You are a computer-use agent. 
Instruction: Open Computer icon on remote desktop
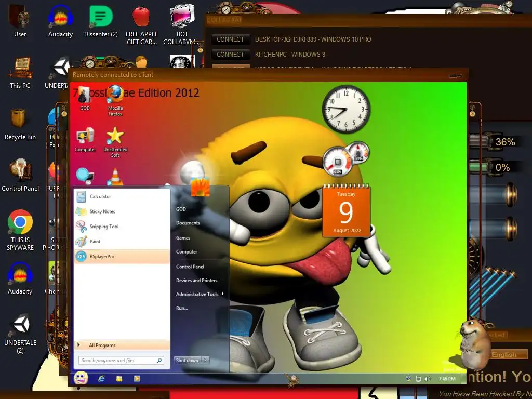point(85,140)
